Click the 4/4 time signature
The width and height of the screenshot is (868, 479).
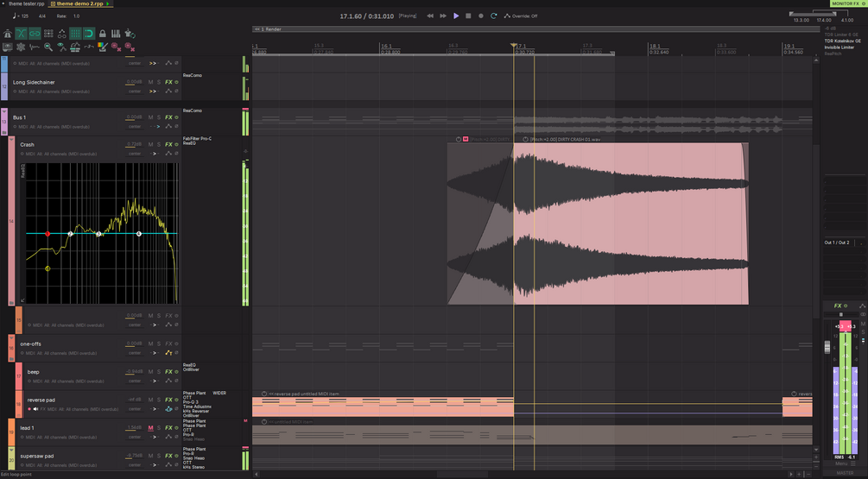point(42,16)
